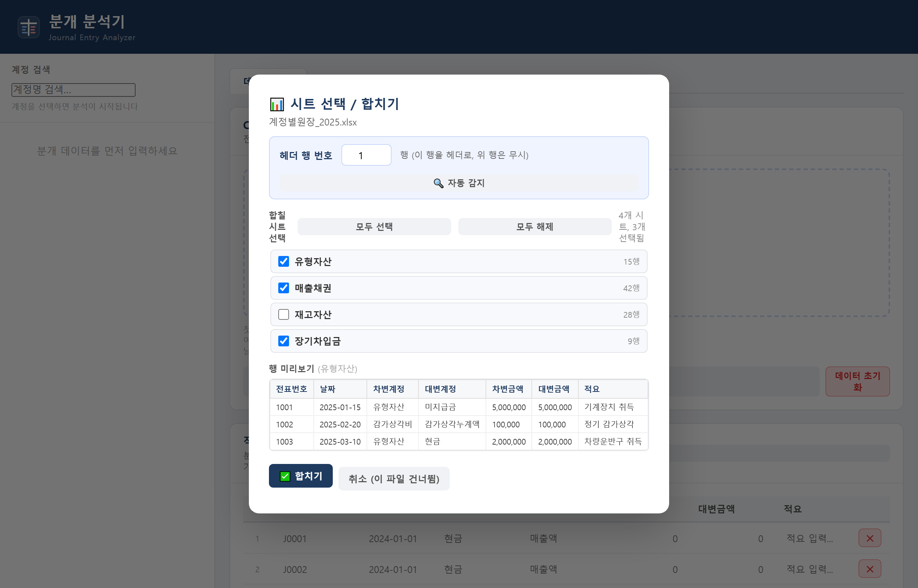Image resolution: width=918 pixels, height=588 pixels.
Task: Click the 적요 입력 field in row J0002
Action: tap(810, 569)
